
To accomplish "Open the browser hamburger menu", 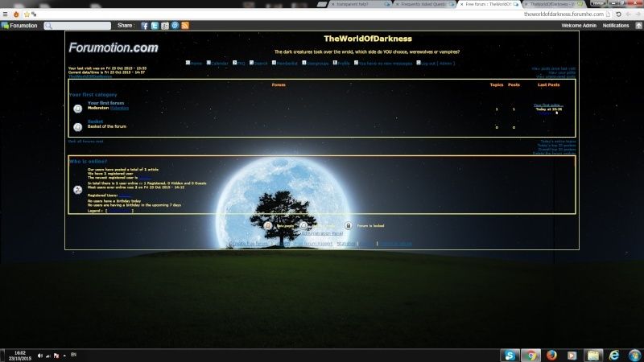I will coord(5,14).
